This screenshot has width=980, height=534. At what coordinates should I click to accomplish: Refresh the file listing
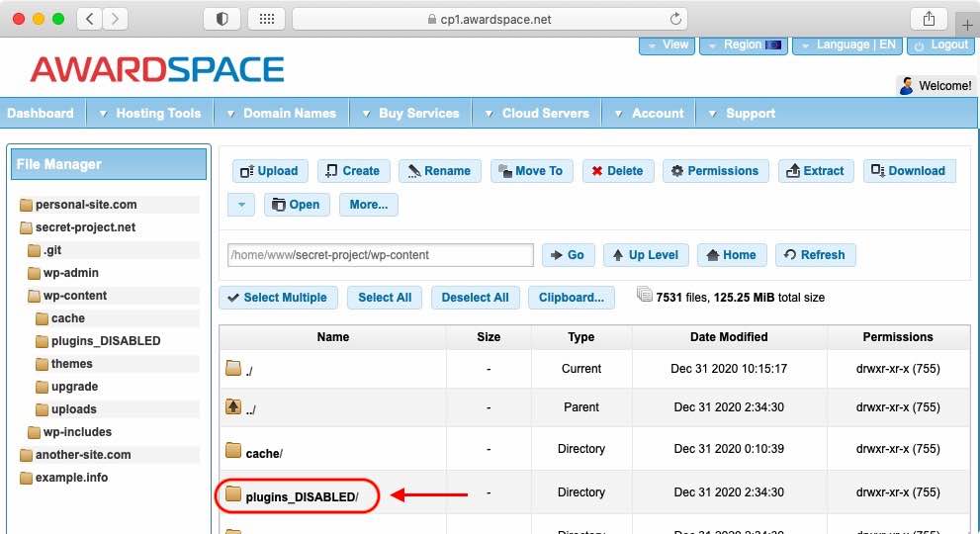point(815,255)
